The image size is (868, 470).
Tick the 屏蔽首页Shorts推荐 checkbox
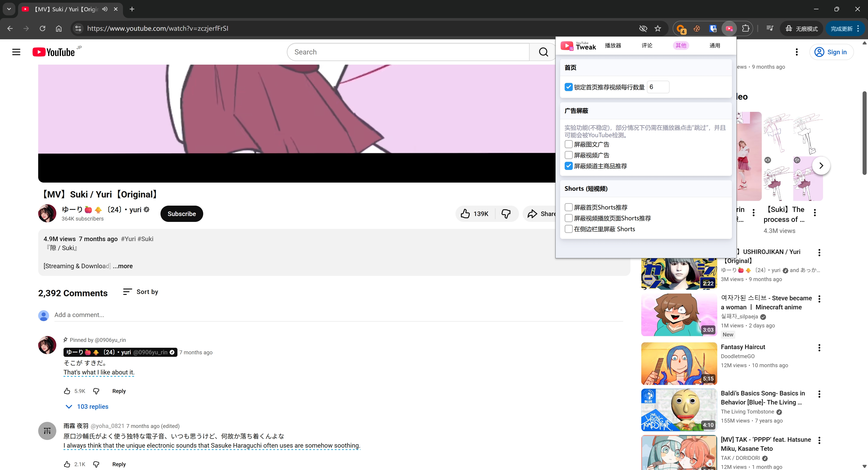[568, 207]
